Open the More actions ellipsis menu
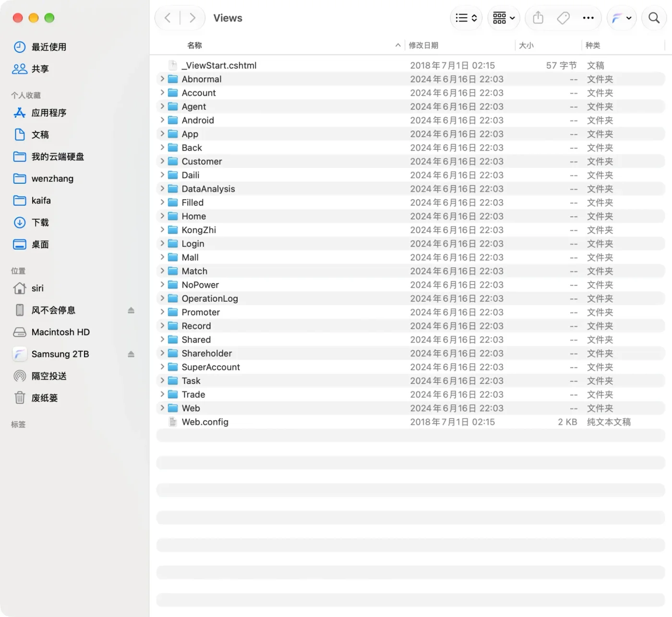Screen dimensions: 672x617 pos(588,18)
